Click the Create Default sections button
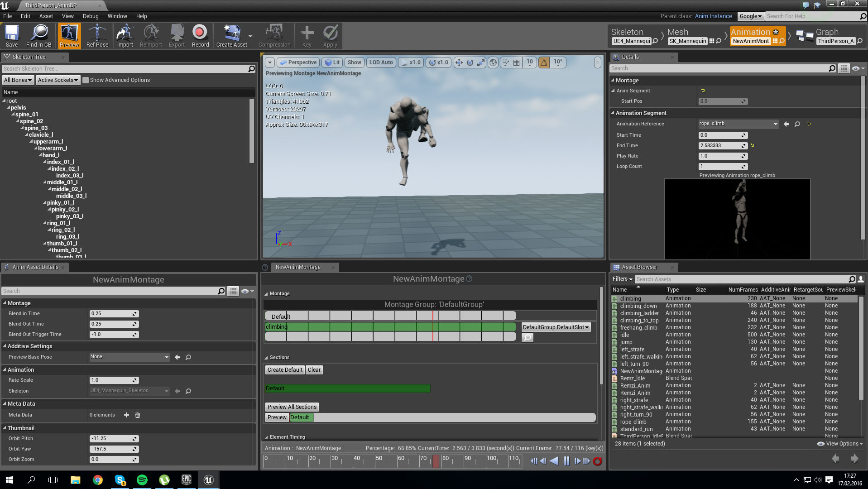 pos(285,370)
